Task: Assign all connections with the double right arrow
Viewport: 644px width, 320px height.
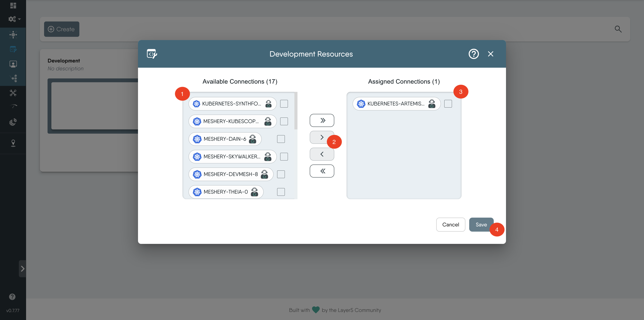Action: (x=322, y=120)
